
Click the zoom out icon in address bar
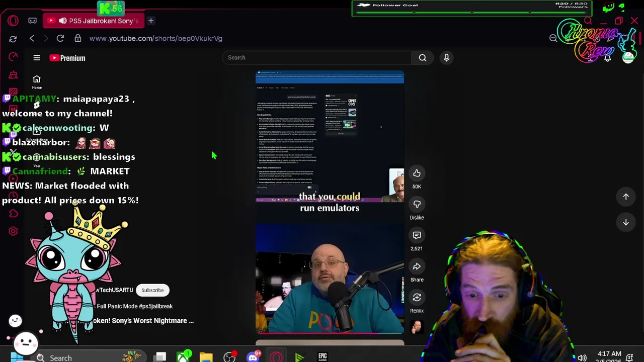[553, 38]
